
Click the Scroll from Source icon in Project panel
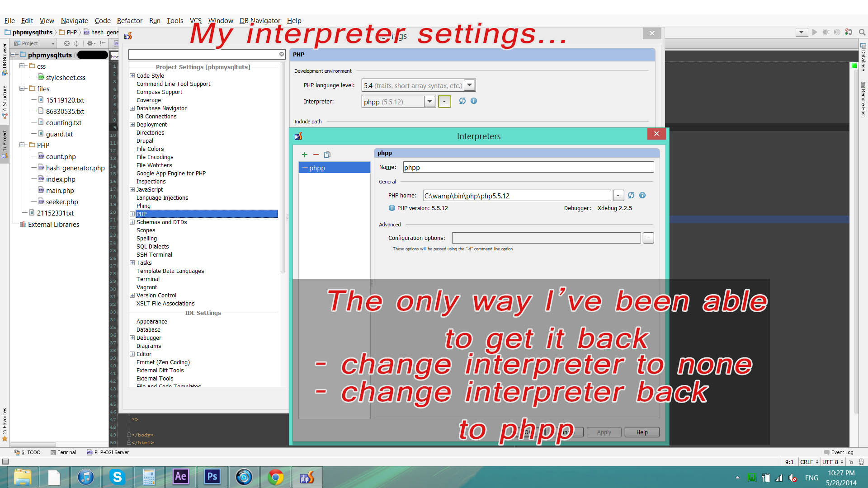[x=67, y=43]
